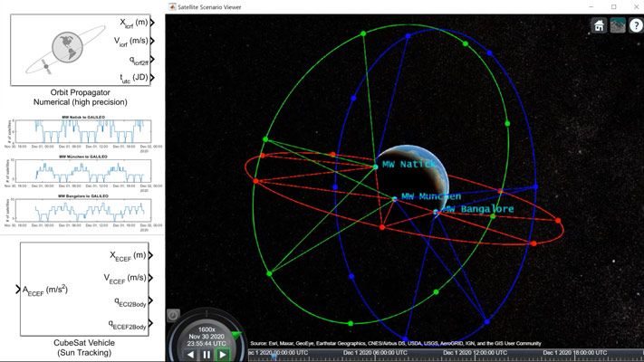Select the MW Bangalore ground station label
The width and height of the screenshot is (644, 362).
click(x=477, y=209)
